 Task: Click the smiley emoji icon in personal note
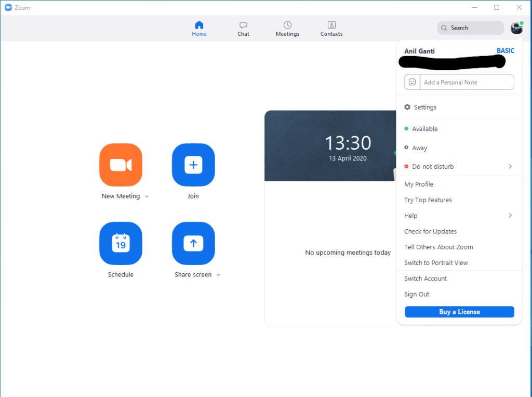point(412,82)
